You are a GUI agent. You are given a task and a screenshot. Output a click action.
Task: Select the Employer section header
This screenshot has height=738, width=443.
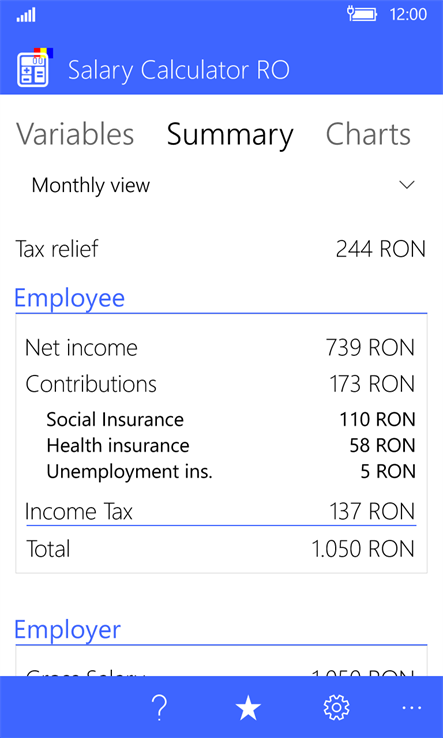pyautogui.click(x=67, y=629)
